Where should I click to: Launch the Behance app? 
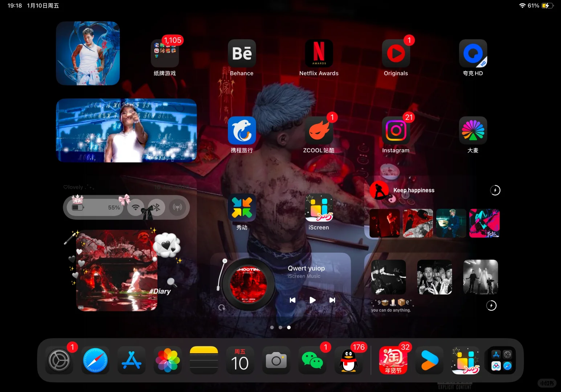coord(242,53)
